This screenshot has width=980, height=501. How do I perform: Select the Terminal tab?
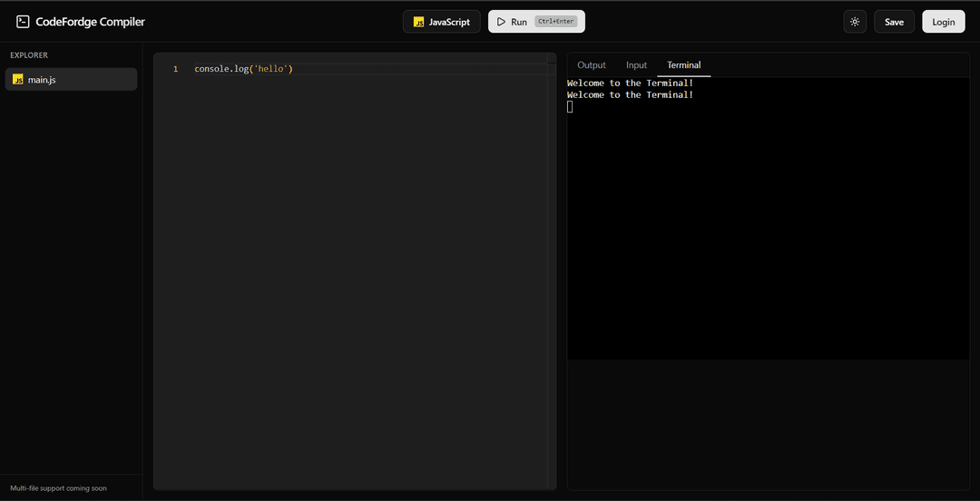684,65
